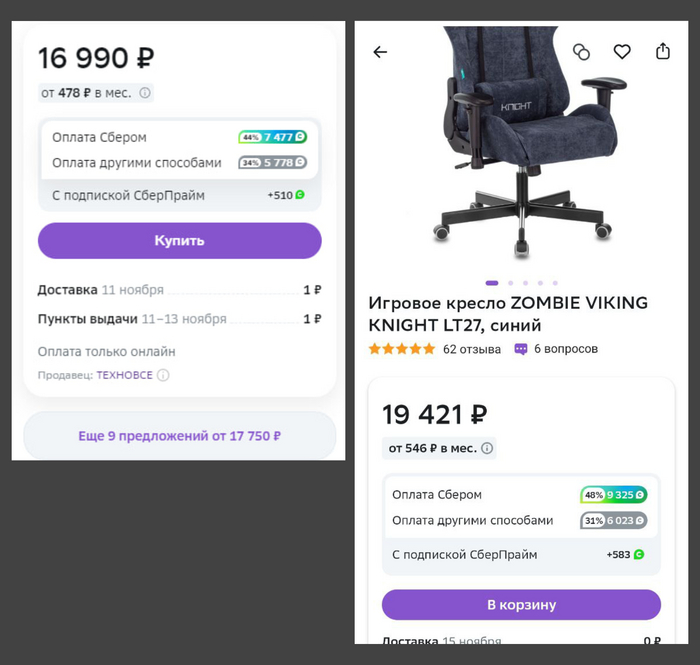Open info icon beside 546 ₽ monthly payment
The image size is (700, 665).
point(487,448)
